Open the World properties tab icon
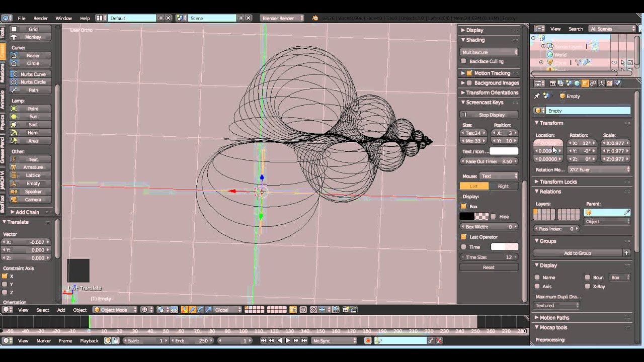644x362 pixels. coord(577,83)
